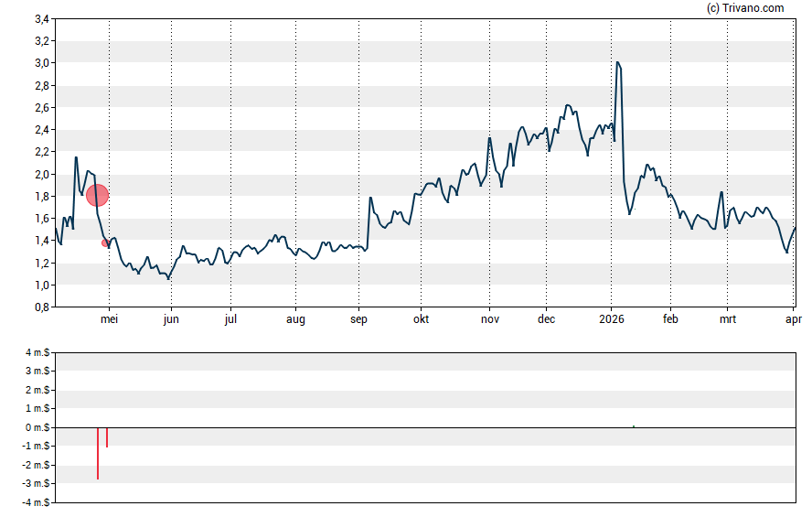Click the 'okt' month label
Viewport: 812px width, 517px height.
[421, 319]
